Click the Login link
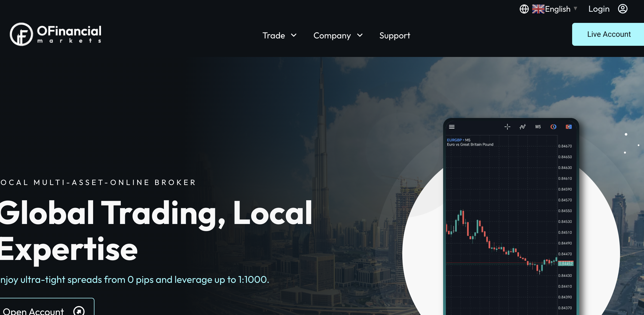644x315 pixels. pos(599,9)
